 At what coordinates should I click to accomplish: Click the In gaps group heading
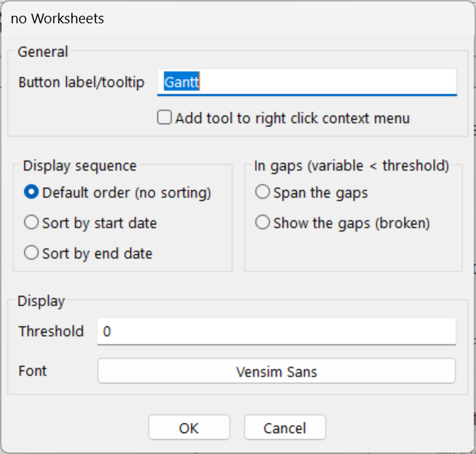pyautogui.click(x=352, y=165)
